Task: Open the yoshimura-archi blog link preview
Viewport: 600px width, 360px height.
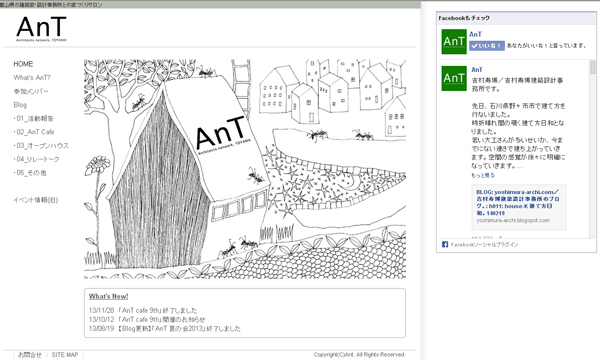Action: click(x=518, y=207)
